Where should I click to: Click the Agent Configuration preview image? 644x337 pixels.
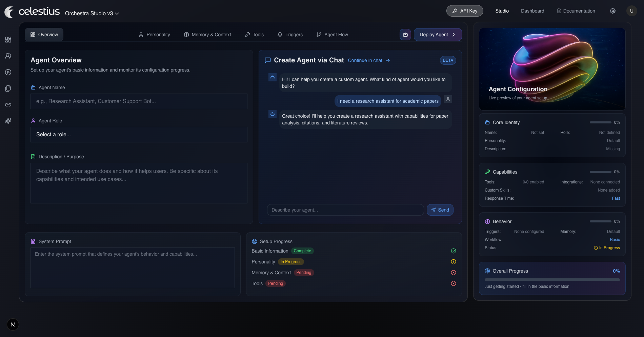pos(552,69)
